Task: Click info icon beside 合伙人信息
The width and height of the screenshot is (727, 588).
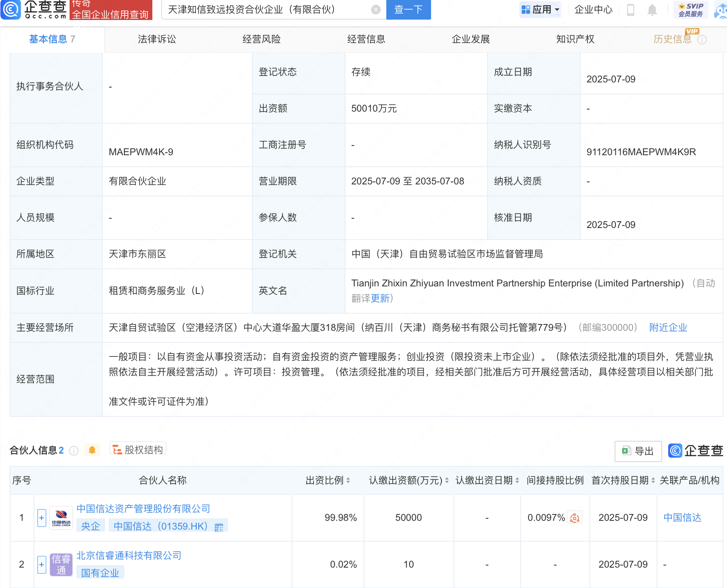Action: [74, 451]
